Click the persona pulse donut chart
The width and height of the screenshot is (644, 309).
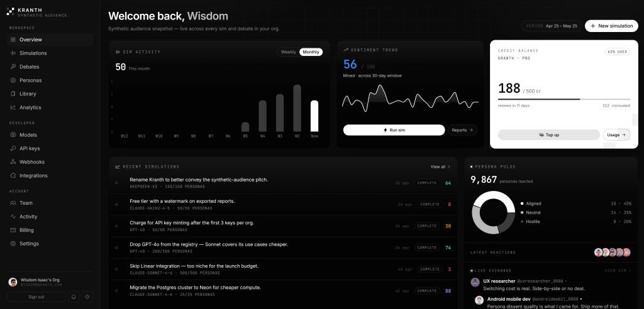pos(493,212)
